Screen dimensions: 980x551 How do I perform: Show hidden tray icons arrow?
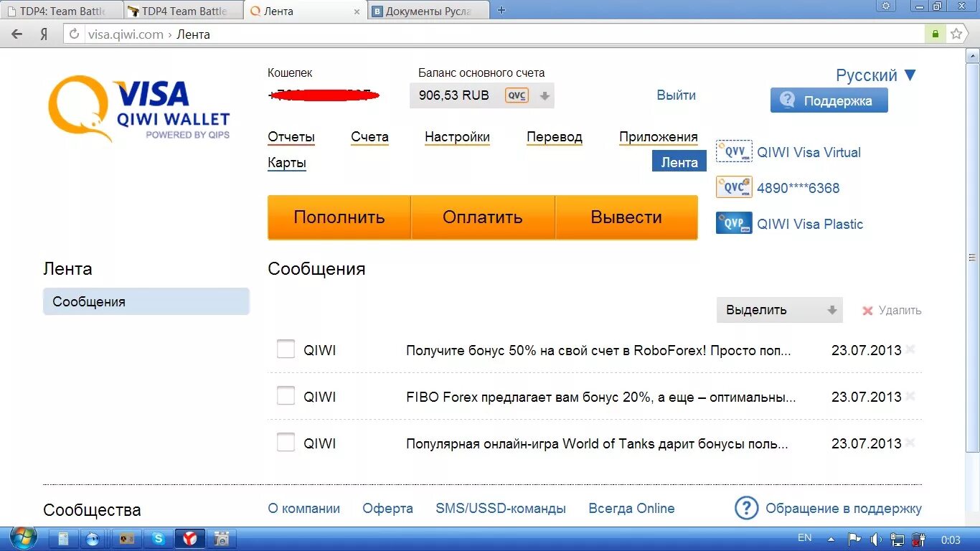point(831,539)
